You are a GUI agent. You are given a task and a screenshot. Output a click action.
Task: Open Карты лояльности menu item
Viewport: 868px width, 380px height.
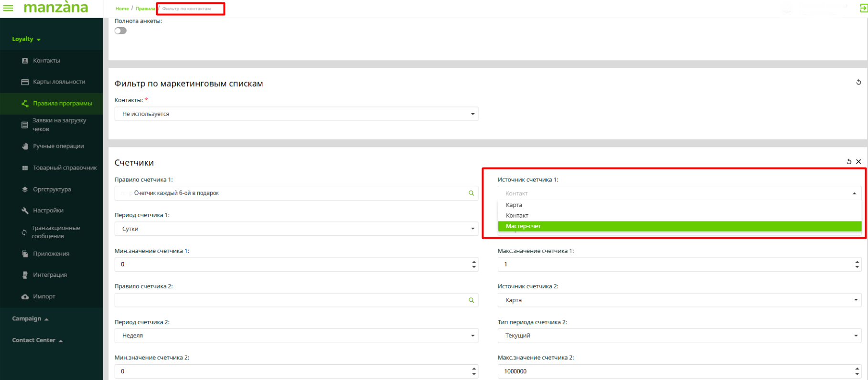[59, 82]
